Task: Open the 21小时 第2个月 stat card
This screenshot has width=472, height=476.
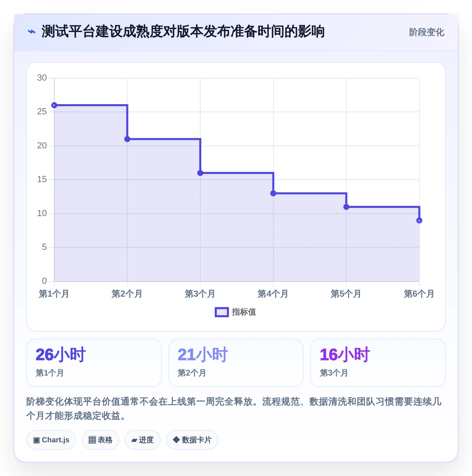Action: point(236,363)
